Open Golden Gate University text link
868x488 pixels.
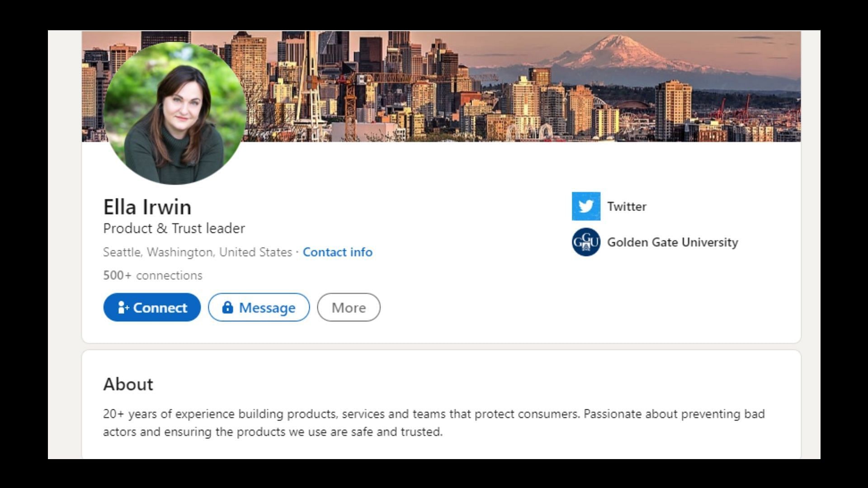pyautogui.click(x=672, y=242)
